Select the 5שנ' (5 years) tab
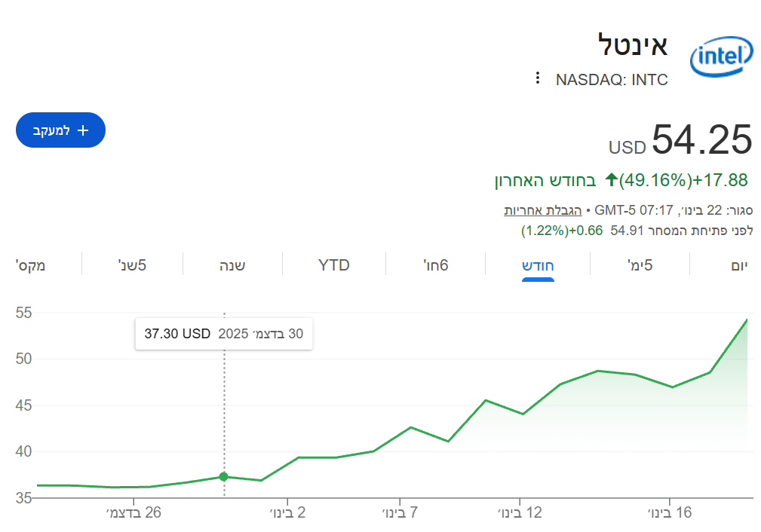761x532 pixels. 132,264
